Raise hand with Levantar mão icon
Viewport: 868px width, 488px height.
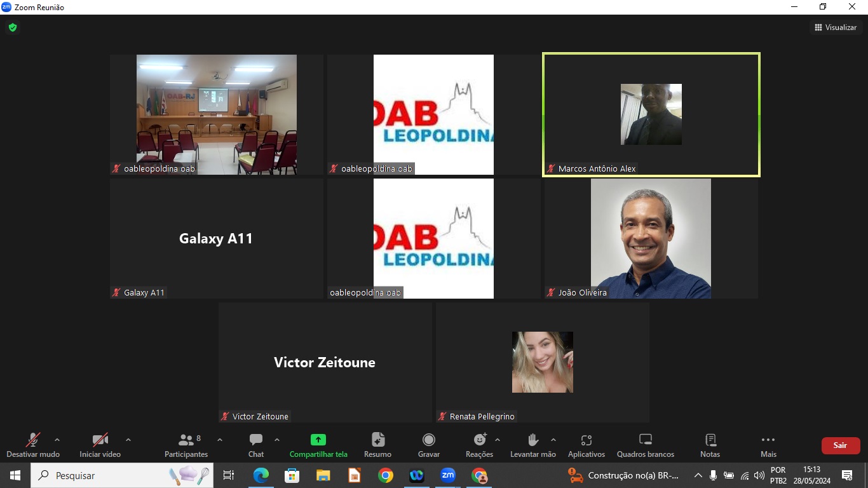(533, 440)
